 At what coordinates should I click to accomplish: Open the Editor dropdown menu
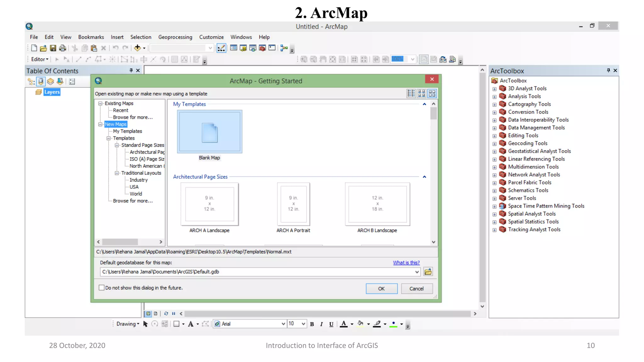point(40,59)
